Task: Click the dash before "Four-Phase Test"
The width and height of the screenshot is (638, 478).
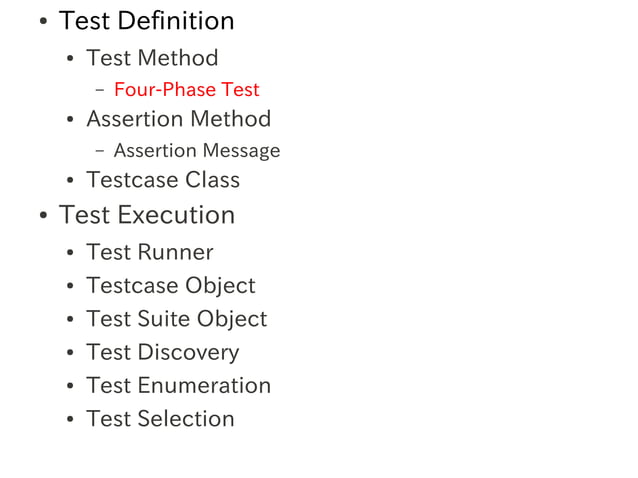Action: pos(100,90)
